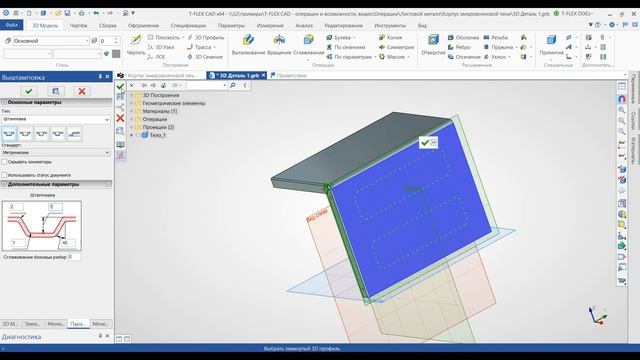Select the first stamp shape type
Image resolution: width=640 pixels, height=360 pixels.
click(x=9, y=134)
